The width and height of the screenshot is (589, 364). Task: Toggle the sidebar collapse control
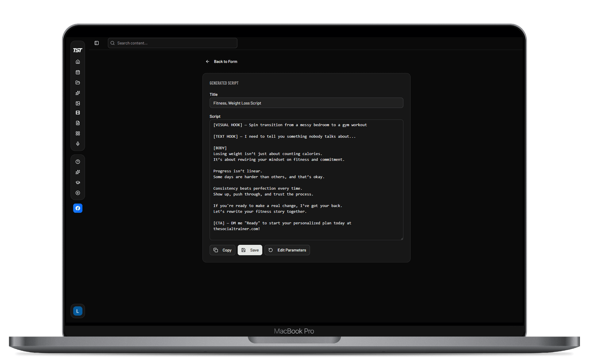[97, 43]
